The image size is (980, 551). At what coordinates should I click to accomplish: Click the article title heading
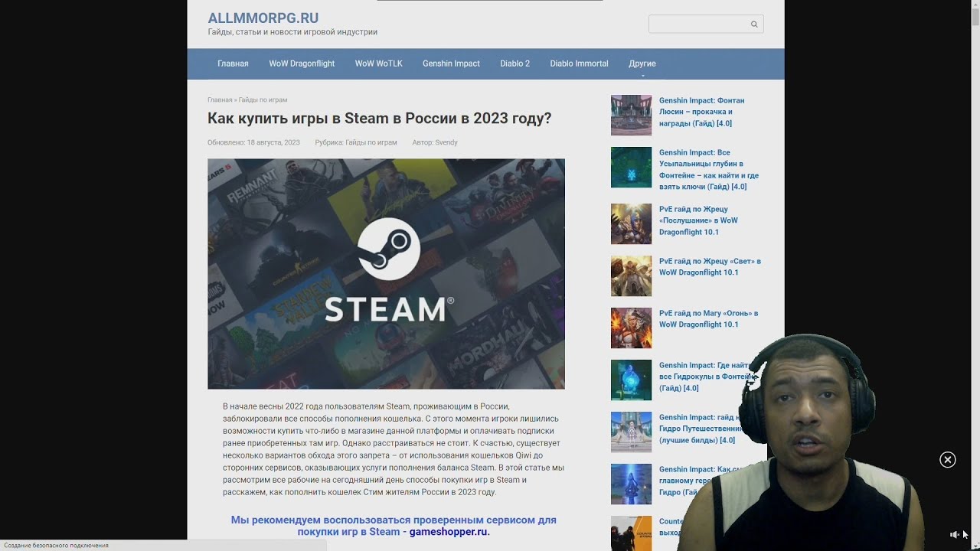[x=379, y=119]
